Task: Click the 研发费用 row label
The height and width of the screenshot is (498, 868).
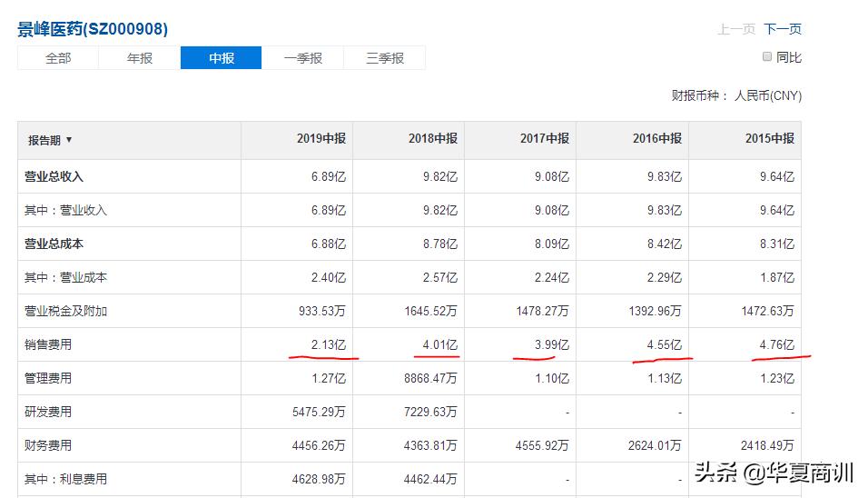Action: (47, 412)
